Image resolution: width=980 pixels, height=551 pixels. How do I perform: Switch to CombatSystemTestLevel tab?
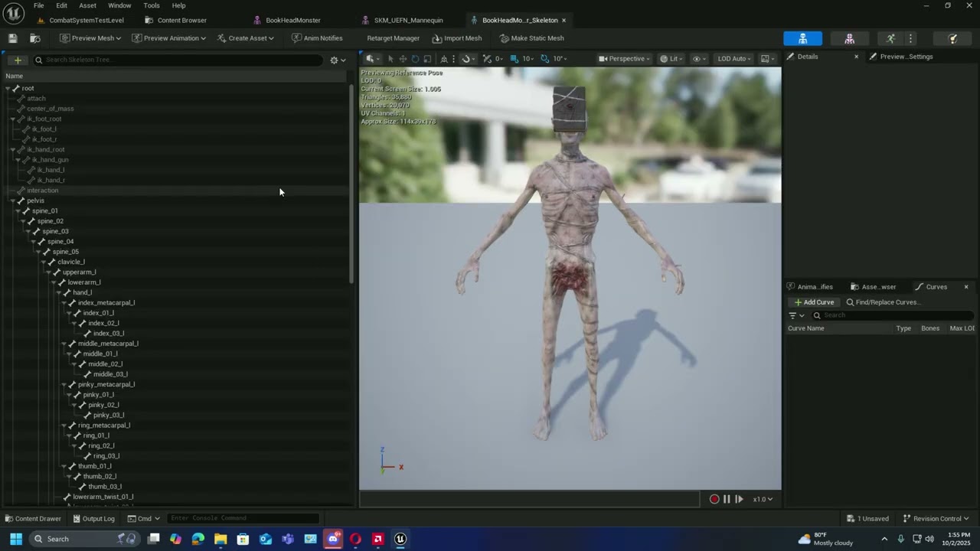click(x=80, y=20)
